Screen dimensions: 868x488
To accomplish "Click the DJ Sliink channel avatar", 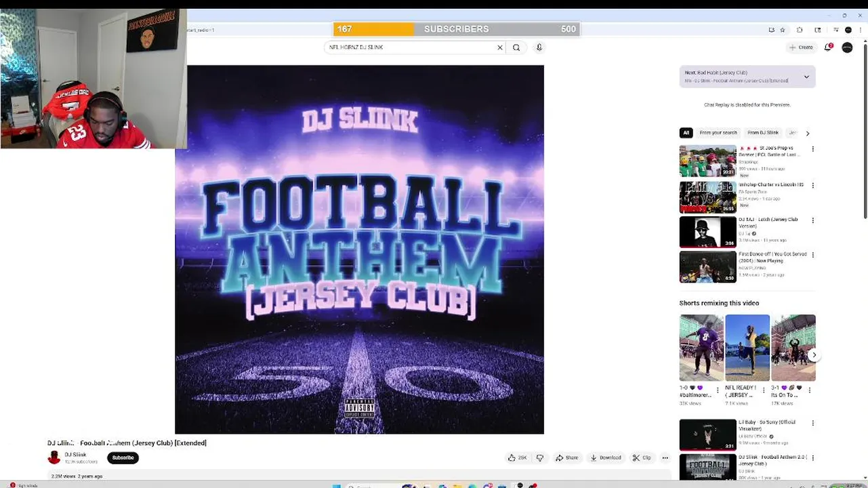I will coord(54,457).
